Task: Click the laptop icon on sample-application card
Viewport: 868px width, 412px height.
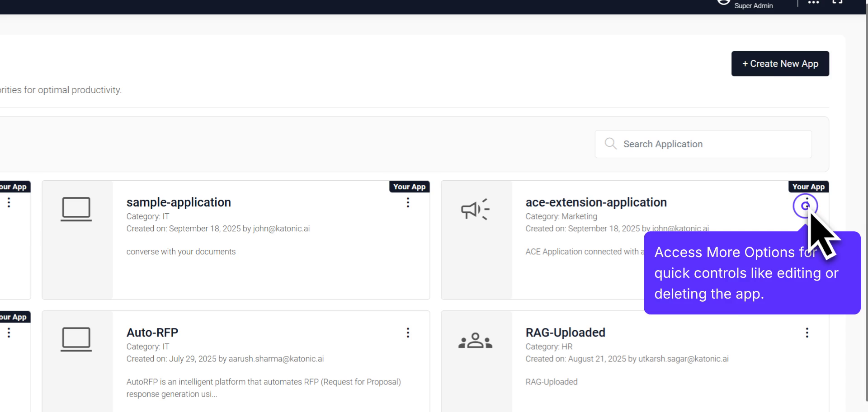Action: click(76, 209)
